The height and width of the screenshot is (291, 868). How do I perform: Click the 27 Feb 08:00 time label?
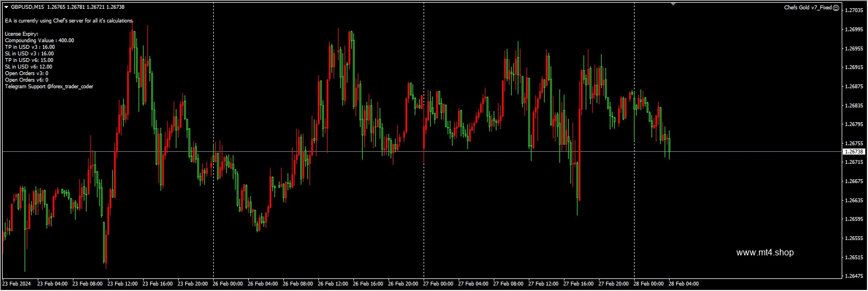click(509, 284)
